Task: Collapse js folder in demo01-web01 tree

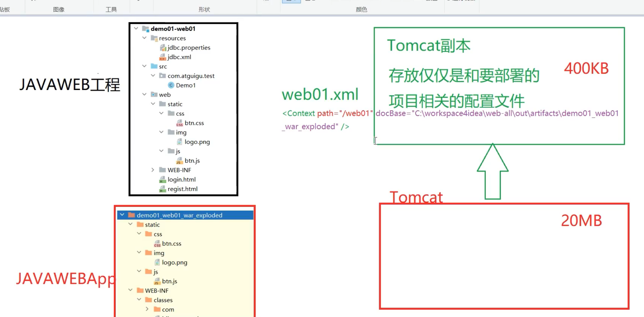Action: coord(161,151)
